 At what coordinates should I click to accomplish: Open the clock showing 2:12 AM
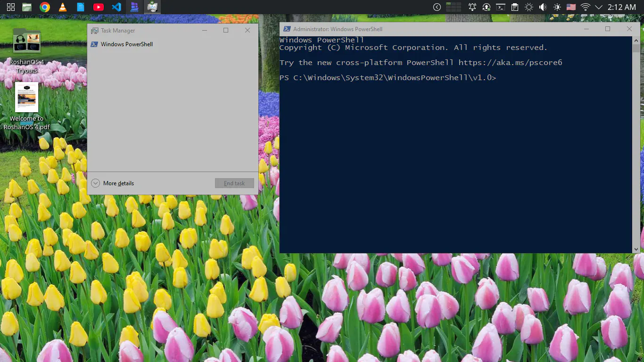point(622,7)
